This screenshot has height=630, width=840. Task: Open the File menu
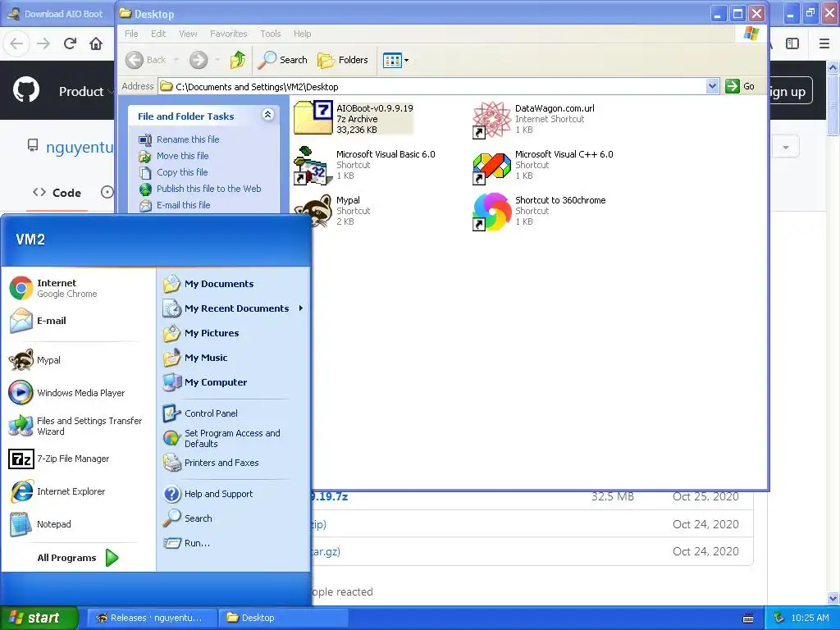(x=131, y=34)
